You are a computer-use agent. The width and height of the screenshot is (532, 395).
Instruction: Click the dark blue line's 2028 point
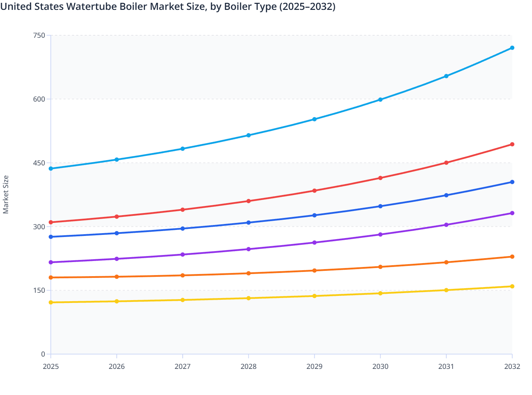click(x=248, y=223)
